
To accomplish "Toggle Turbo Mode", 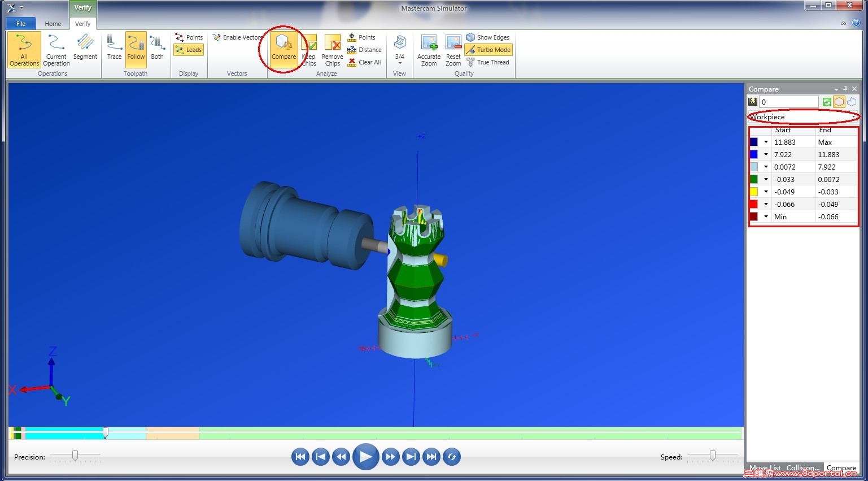I will coord(488,50).
